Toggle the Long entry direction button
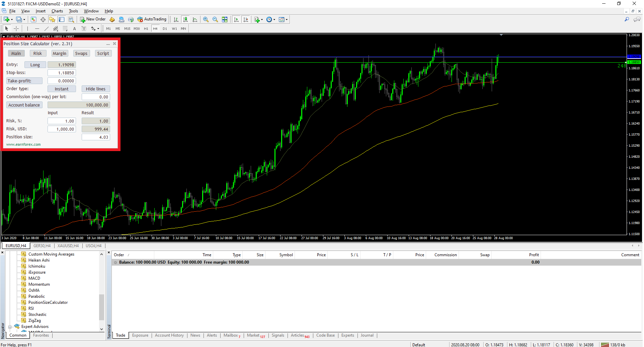The image size is (644, 347). tap(35, 65)
